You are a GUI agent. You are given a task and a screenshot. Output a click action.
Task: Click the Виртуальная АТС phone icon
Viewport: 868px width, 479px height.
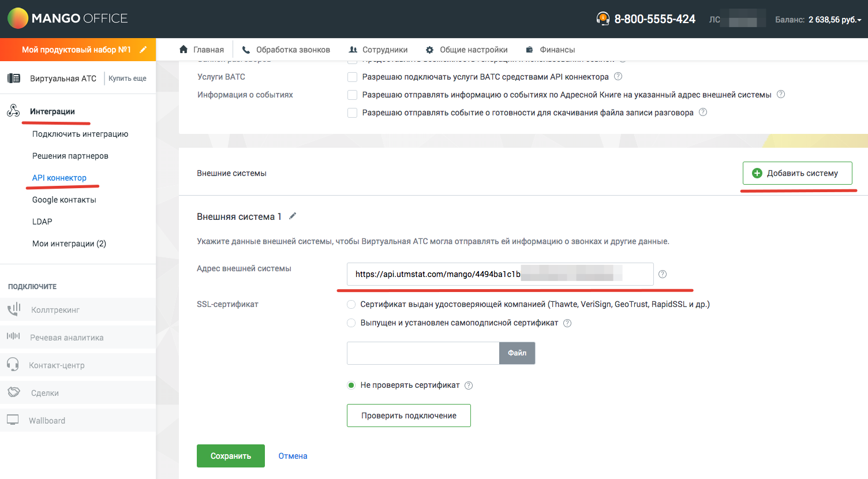point(14,78)
